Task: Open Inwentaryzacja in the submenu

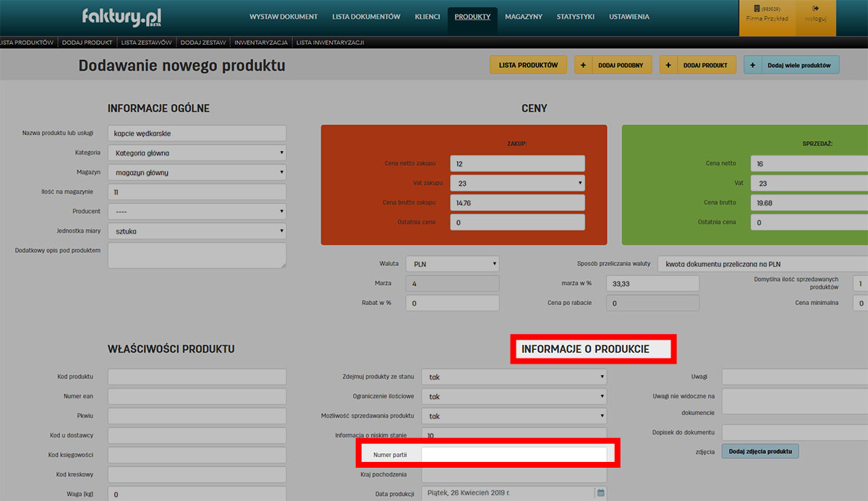Action: (x=260, y=43)
